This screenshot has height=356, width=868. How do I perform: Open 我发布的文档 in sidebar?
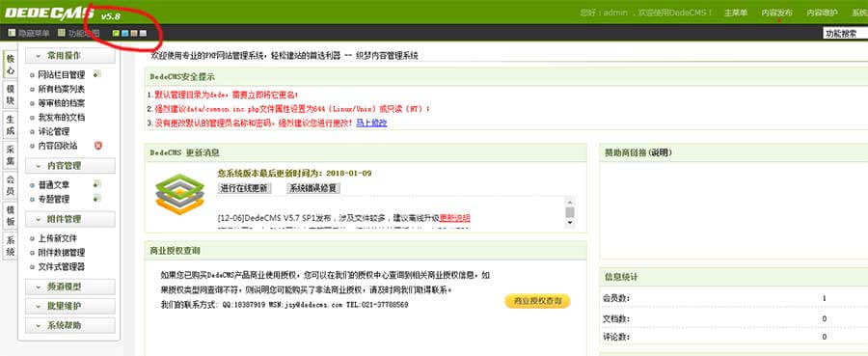[x=62, y=118]
